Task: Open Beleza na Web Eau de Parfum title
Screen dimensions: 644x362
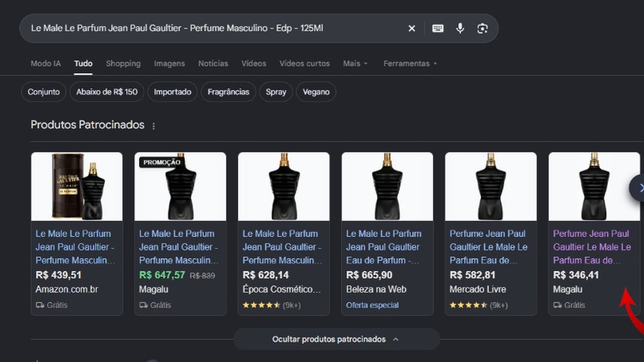Action: pyautogui.click(x=384, y=247)
